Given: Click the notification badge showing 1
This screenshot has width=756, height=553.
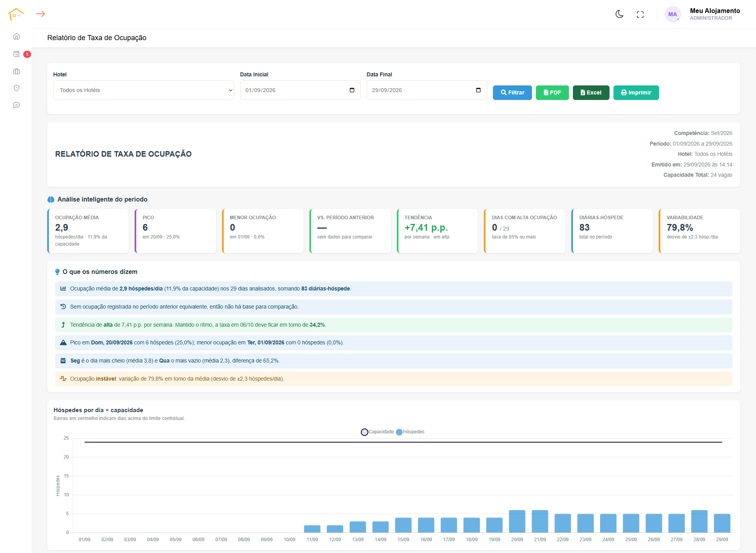Looking at the screenshot, I should click(27, 54).
